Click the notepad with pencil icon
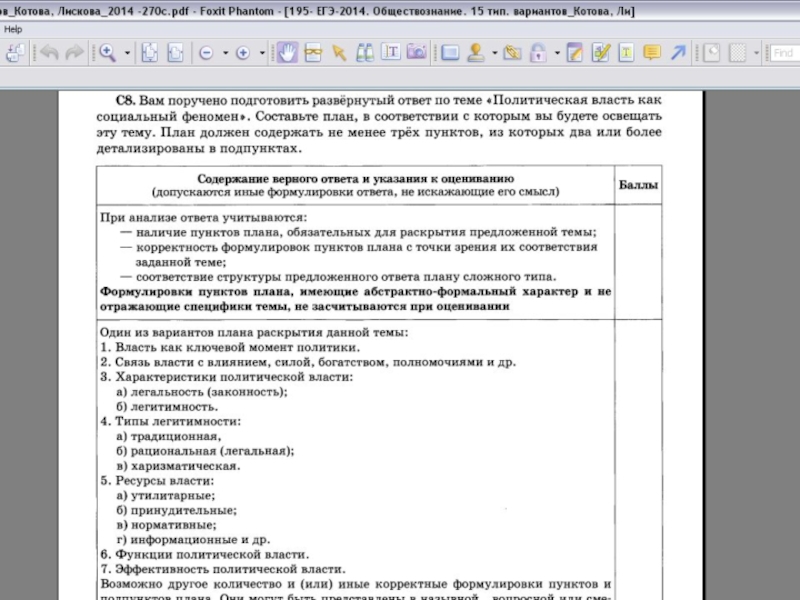This screenshot has height=600, width=800. click(x=574, y=53)
